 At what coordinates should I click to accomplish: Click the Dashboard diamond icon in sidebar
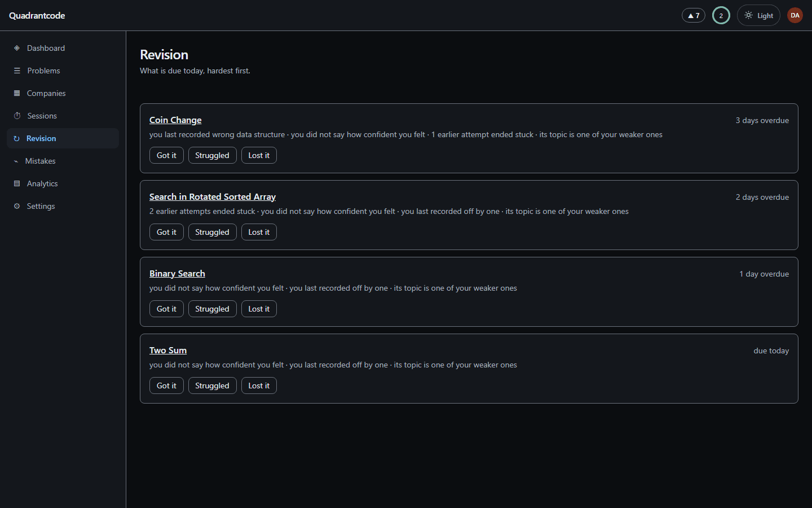pos(17,48)
